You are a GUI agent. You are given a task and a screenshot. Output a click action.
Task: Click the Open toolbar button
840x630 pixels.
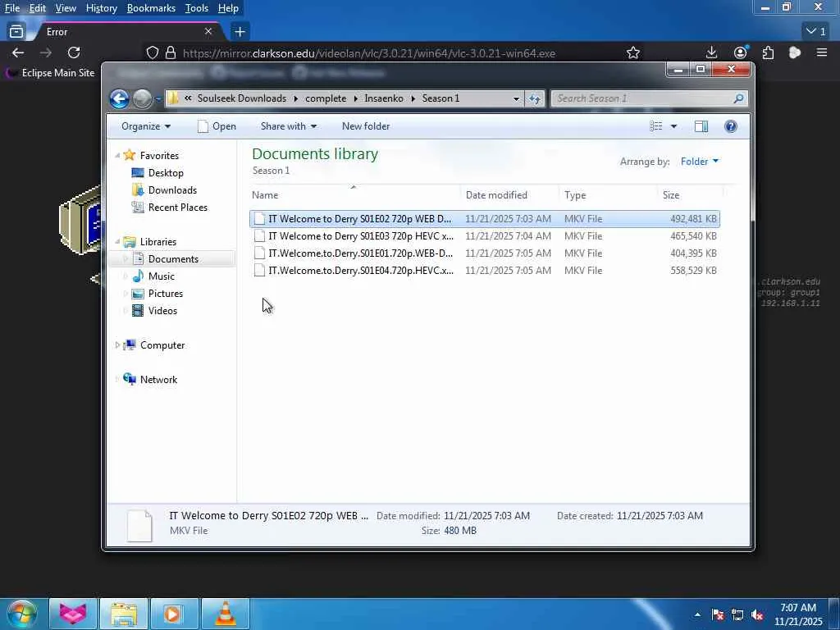217,126
